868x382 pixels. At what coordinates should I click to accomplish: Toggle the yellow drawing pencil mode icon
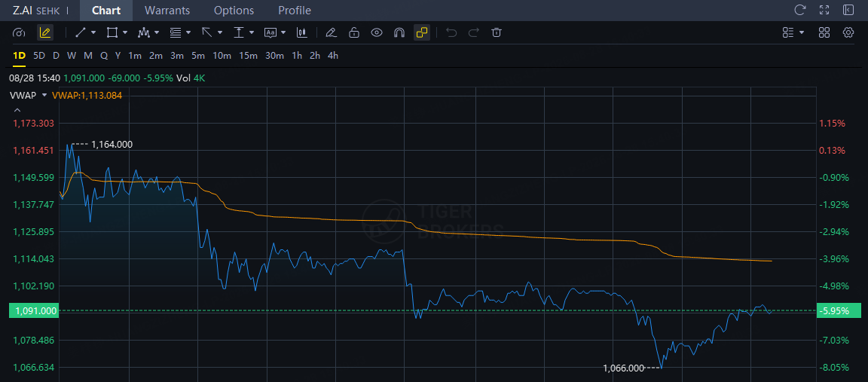45,32
